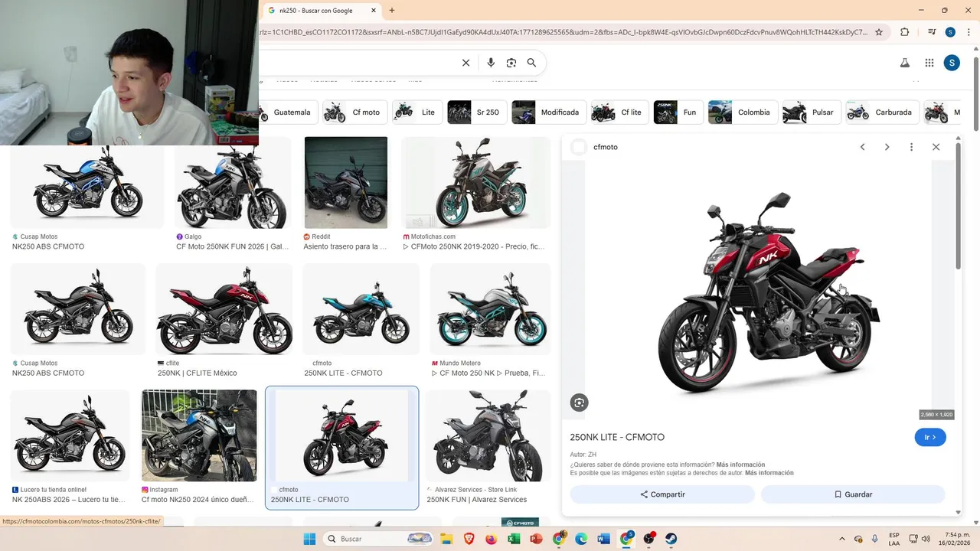This screenshot has width=980, height=551.
Task: Open Word from taskbar
Action: [x=603, y=539]
